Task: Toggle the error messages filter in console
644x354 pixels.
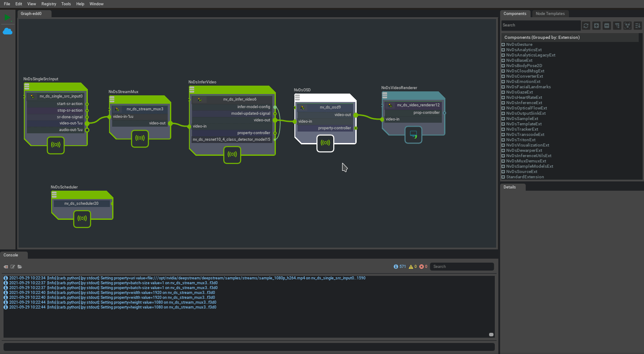Action: pyautogui.click(x=423, y=267)
